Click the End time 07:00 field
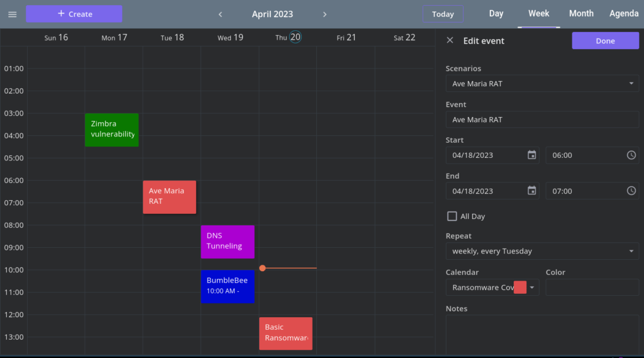This screenshot has width=644, height=358. click(x=592, y=191)
